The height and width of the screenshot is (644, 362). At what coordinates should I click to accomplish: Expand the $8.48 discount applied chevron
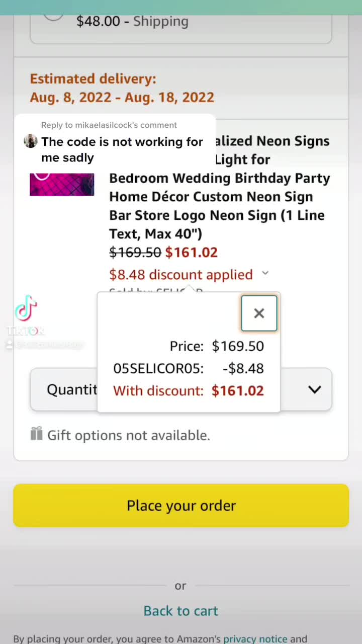click(x=265, y=273)
